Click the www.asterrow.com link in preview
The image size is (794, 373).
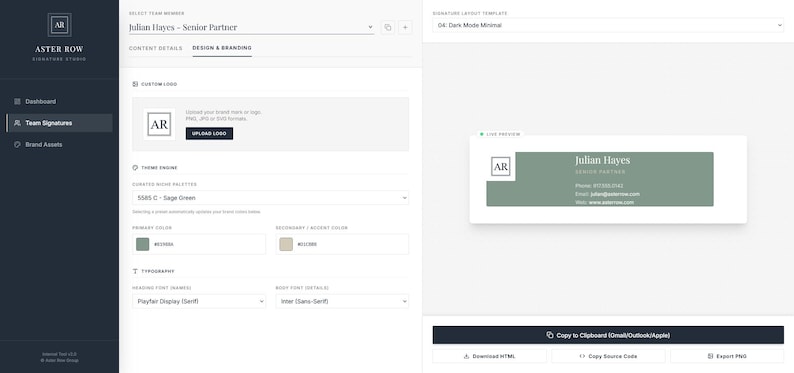tap(611, 202)
